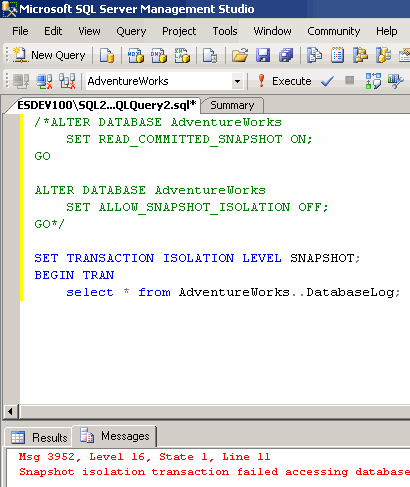
Task: Open the Object Explorer icon
Action: pos(360,55)
